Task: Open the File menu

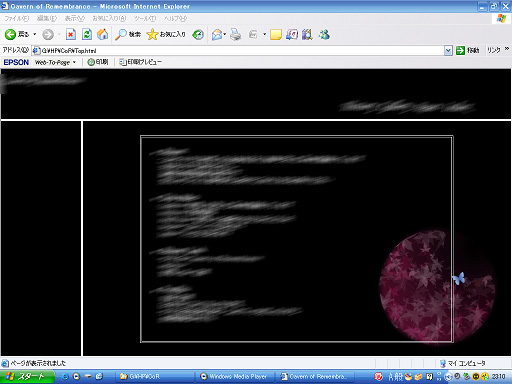Action: click(17, 18)
